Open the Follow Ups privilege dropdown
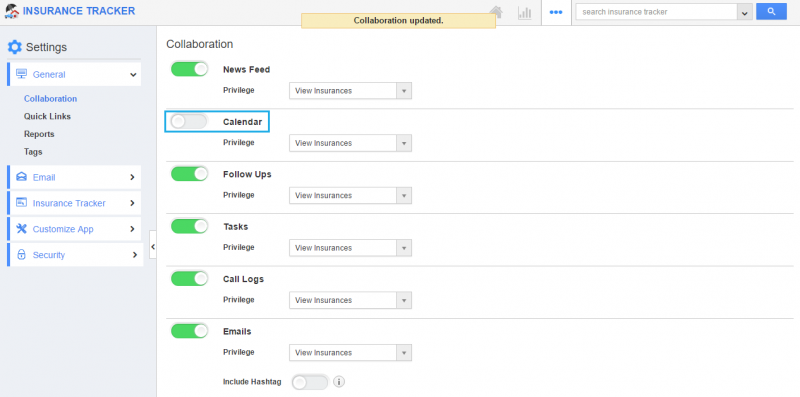 [x=350, y=195]
